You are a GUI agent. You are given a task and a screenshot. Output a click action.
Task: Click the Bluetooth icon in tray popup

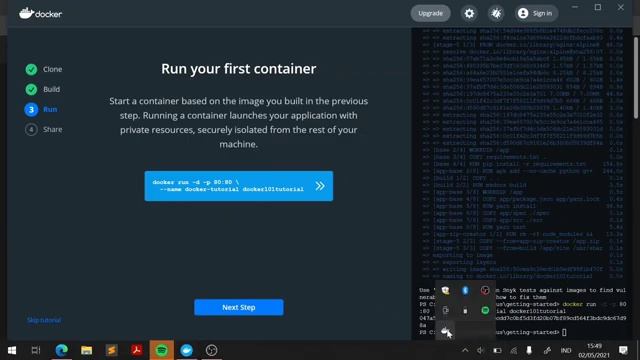[x=465, y=290]
